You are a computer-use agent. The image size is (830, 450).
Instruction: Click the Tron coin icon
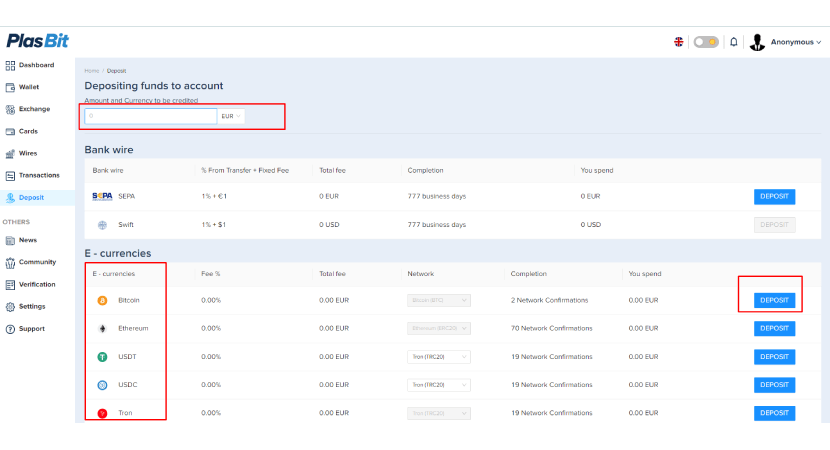pyautogui.click(x=102, y=413)
